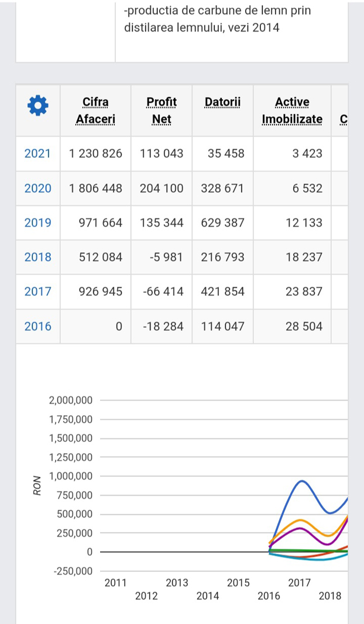Click the 204 100 net profit cell

click(162, 188)
